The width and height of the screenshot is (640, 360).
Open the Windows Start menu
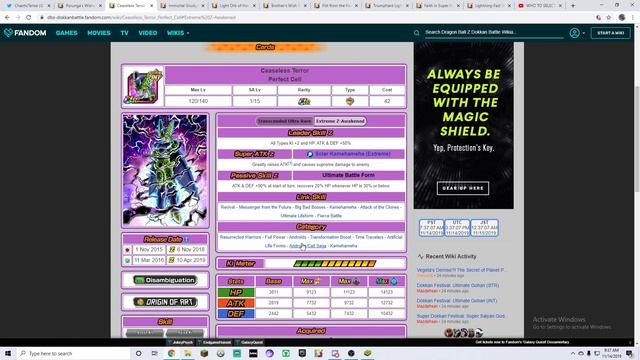pyautogui.click(x=7, y=353)
